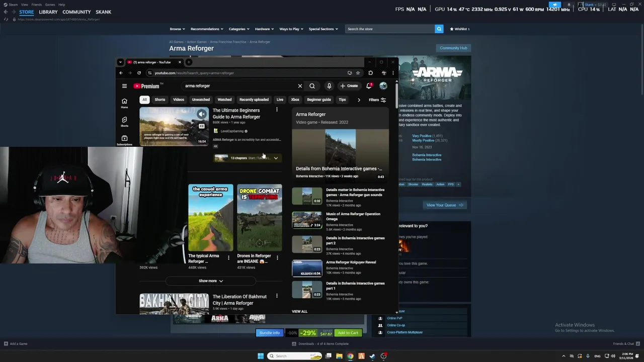This screenshot has width=644, height=362.
Task: Open Steam Hardware dropdown menu
Action: pyautogui.click(x=264, y=29)
